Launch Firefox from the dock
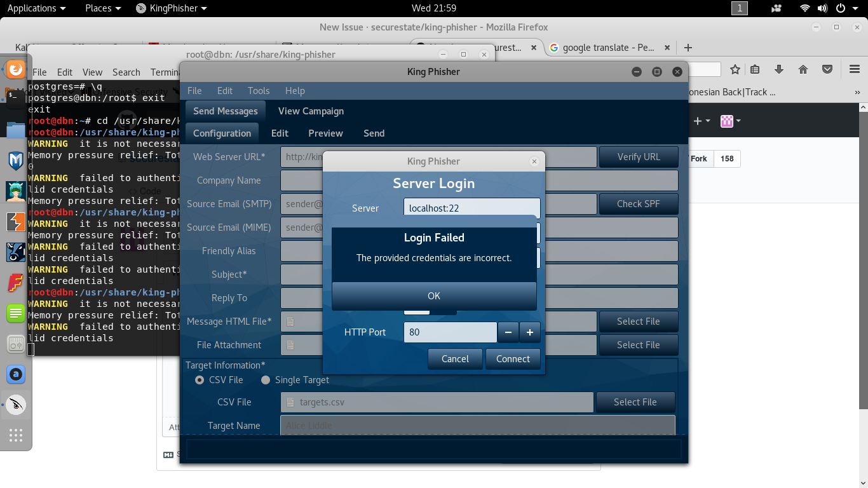The width and height of the screenshot is (868, 488). (15, 69)
